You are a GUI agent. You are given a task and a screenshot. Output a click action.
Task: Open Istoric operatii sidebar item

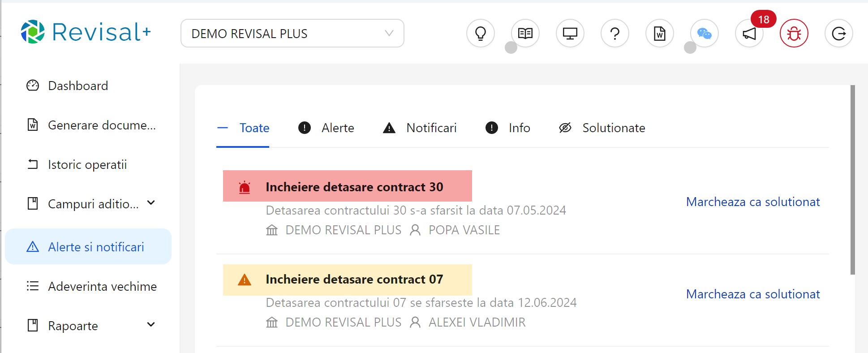[88, 164]
